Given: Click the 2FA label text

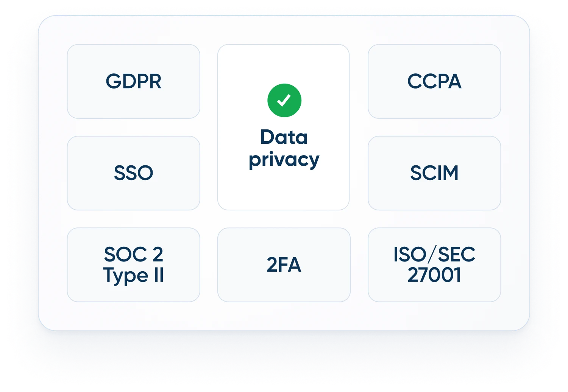Looking at the screenshot, I should coord(284,265).
